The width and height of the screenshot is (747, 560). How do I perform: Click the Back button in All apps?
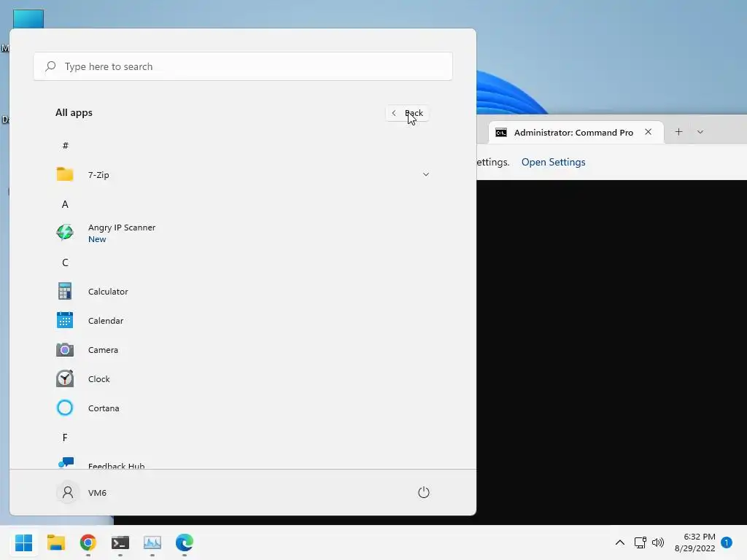coord(407,113)
